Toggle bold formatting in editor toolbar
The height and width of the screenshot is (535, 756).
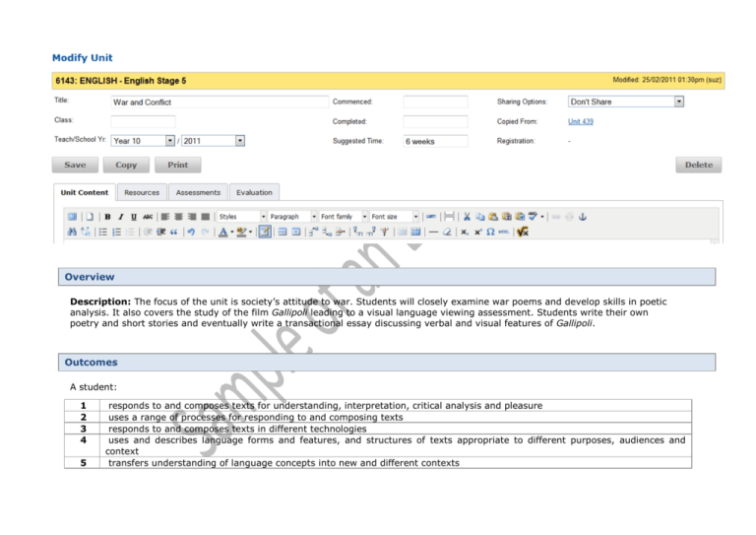point(107,216)
